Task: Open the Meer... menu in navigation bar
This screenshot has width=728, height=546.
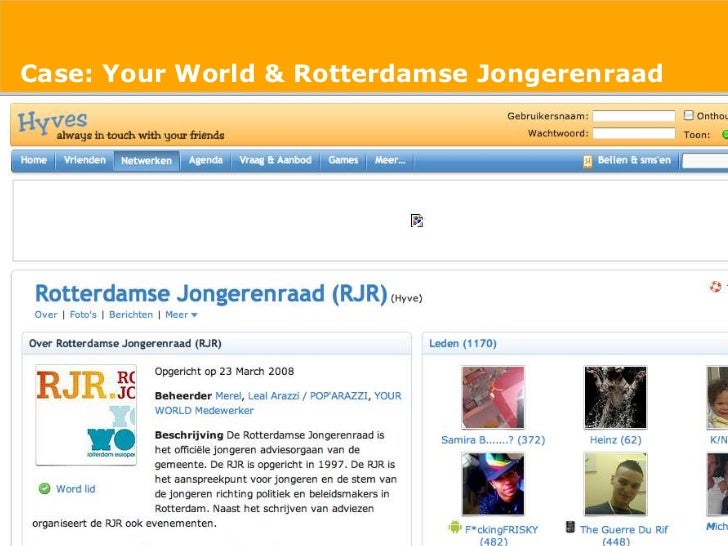Action: click(x=390, y=160)
